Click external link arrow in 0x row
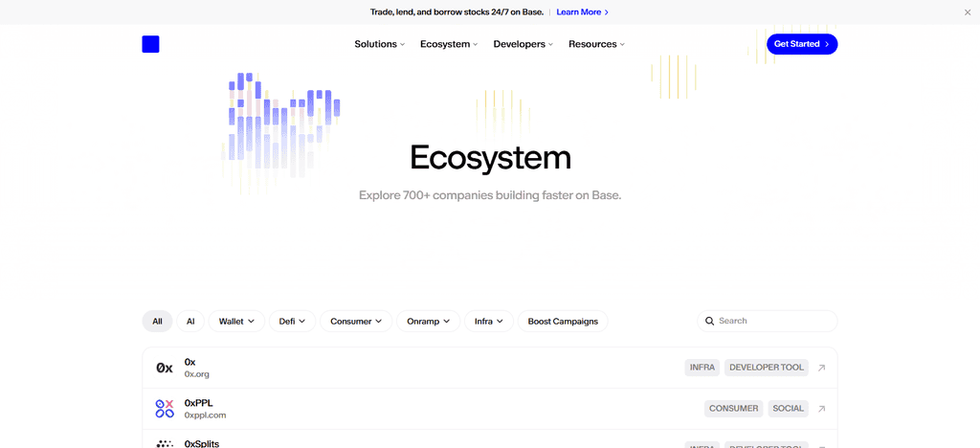Screen dimensions: 980x448 (x=822, y=368)
